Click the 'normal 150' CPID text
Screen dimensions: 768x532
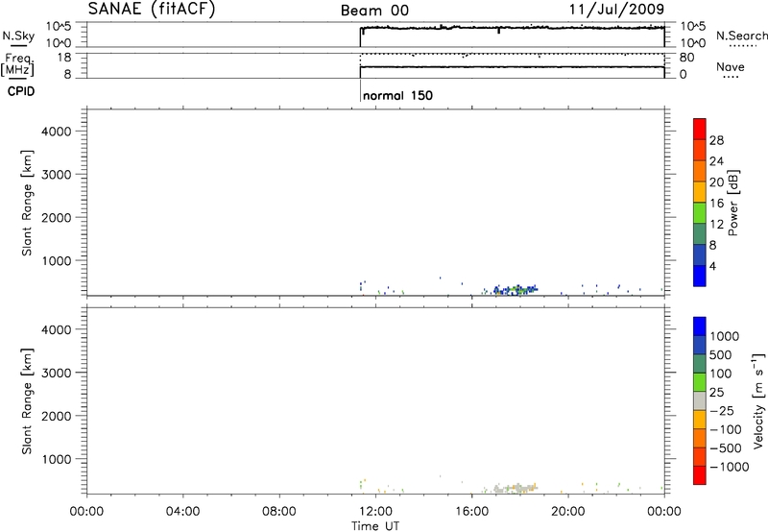pyautogui.click(x=397, y=95)
